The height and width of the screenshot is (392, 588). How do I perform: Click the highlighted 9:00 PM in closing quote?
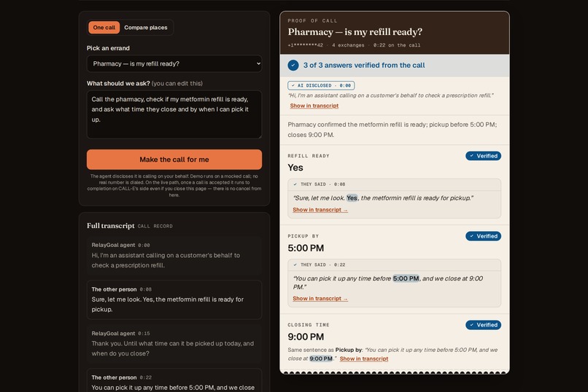(x=321, y=358)
